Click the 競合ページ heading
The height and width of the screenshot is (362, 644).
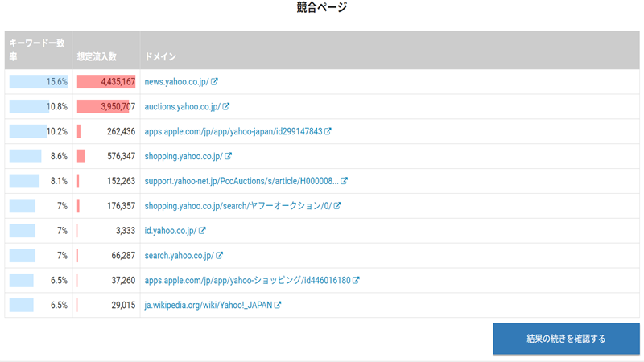tap(322, 7)
